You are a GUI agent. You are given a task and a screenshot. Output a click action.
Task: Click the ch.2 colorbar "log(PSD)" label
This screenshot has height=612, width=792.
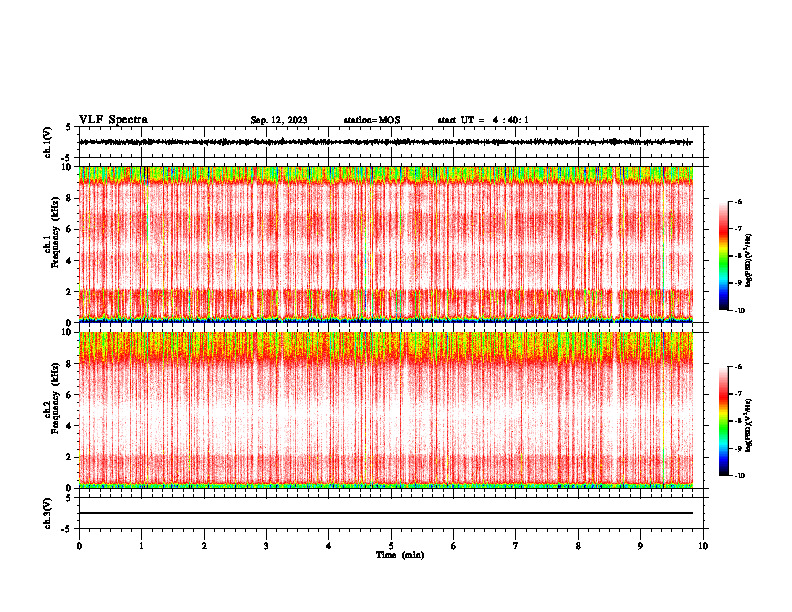749,425
